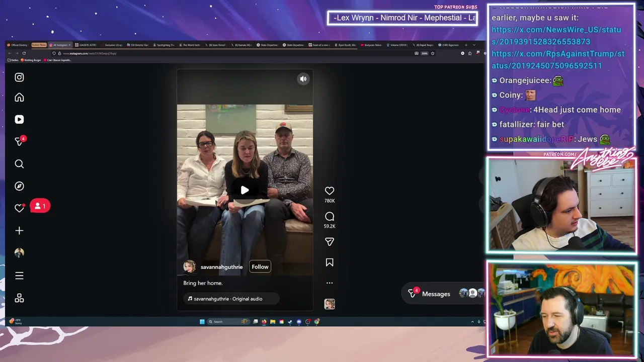The image size is (644, 362).
Task: Click the Windows taskbar search box
Action: 229,322
